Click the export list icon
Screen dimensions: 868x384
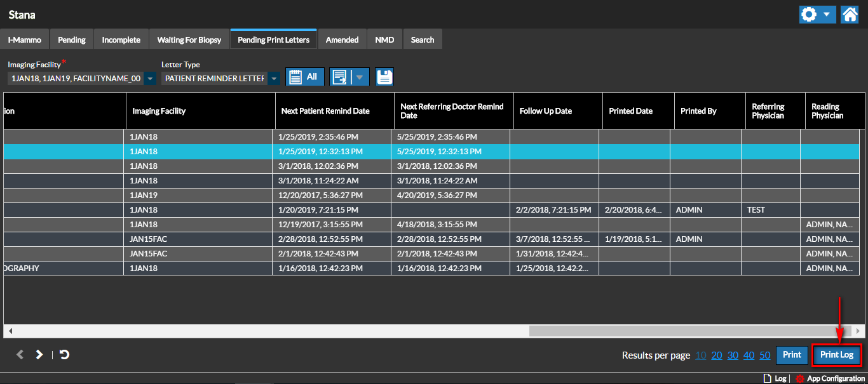pyautogui.click(x=340, y=77)
